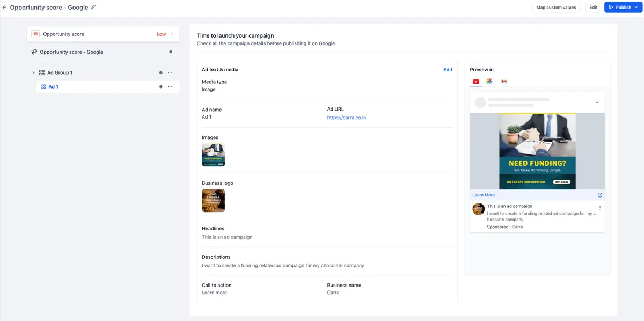Open the https://carra.co.in ad URL
Image resolution: width=644 pixels, height=321 pixels.
347,118
